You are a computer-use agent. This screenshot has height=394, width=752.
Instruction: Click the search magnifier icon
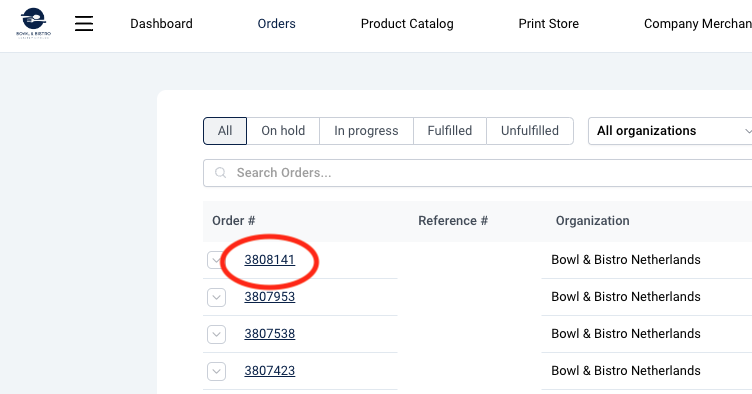pos(220,173)
